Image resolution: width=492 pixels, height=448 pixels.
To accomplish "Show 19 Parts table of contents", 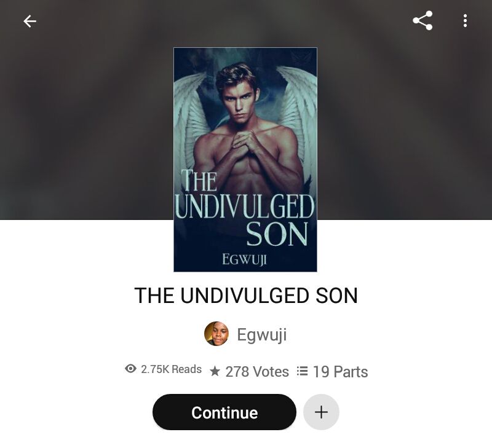I will coord(340,372).
